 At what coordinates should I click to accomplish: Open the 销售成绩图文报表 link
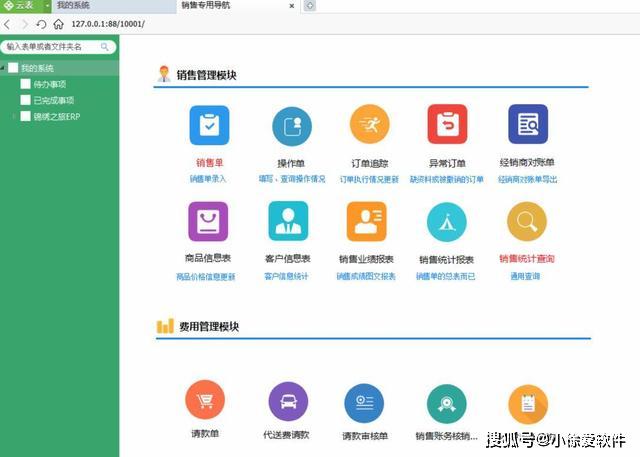[x=366, y=276]
